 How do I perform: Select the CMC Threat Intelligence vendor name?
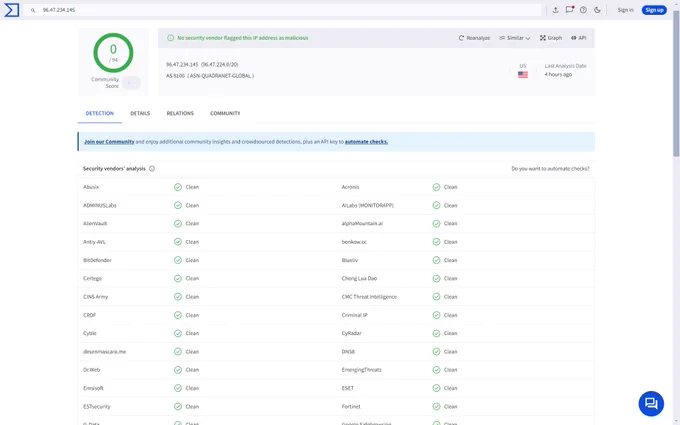369,297
